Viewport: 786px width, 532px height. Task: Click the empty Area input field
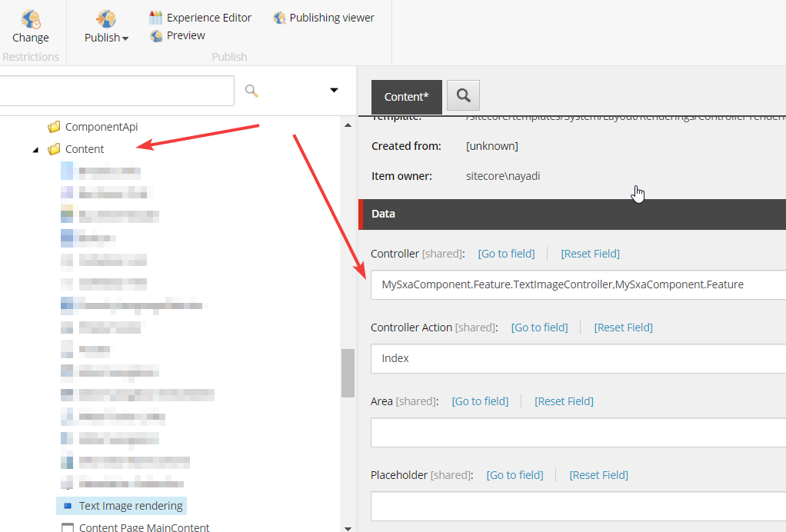click(x=577, y=432)
